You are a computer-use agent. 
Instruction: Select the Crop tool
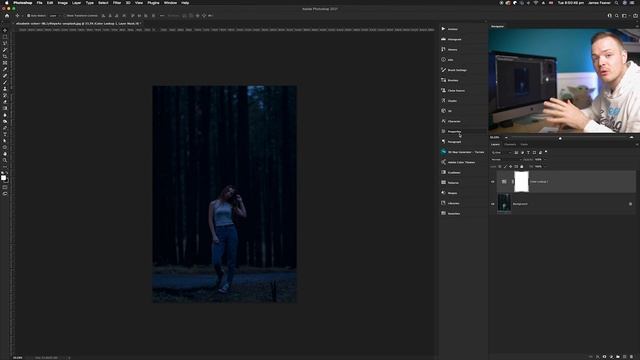coord(5,56)
